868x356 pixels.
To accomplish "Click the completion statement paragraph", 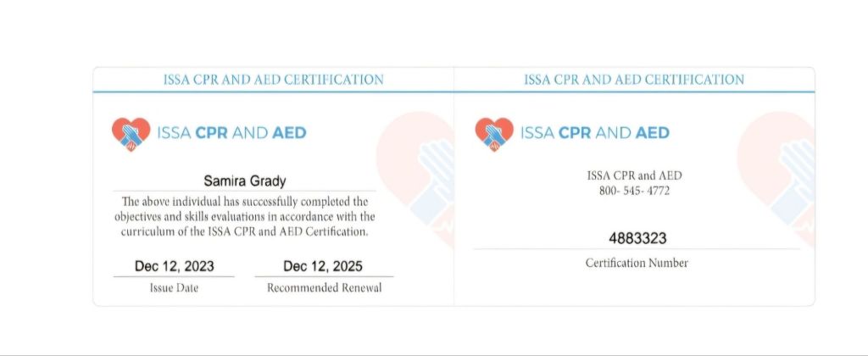I will point(245,216).
